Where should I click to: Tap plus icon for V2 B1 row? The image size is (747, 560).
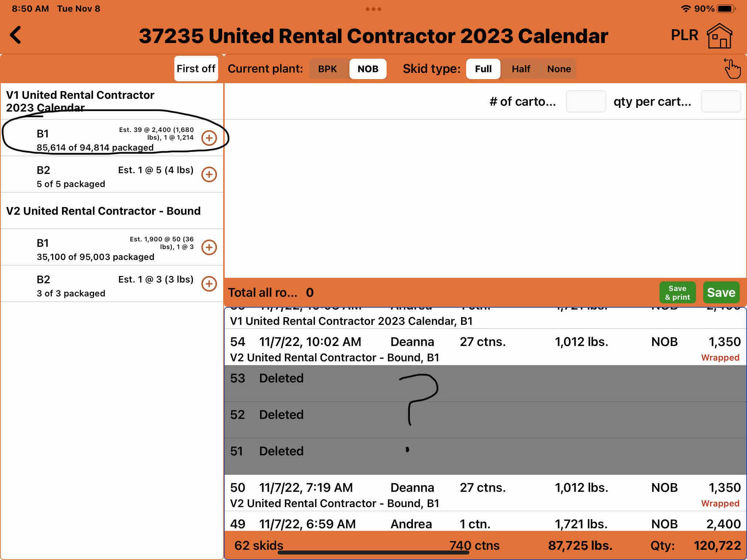coord(209,247)
